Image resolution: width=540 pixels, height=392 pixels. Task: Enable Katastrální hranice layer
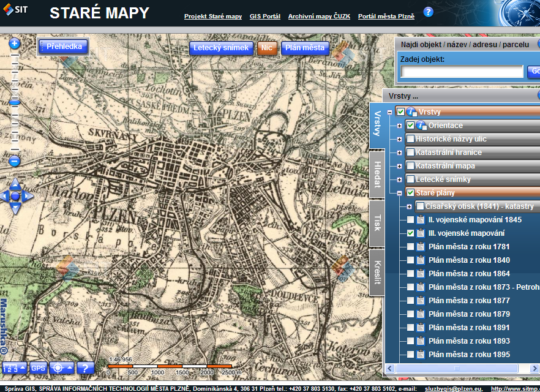(410, 153)
